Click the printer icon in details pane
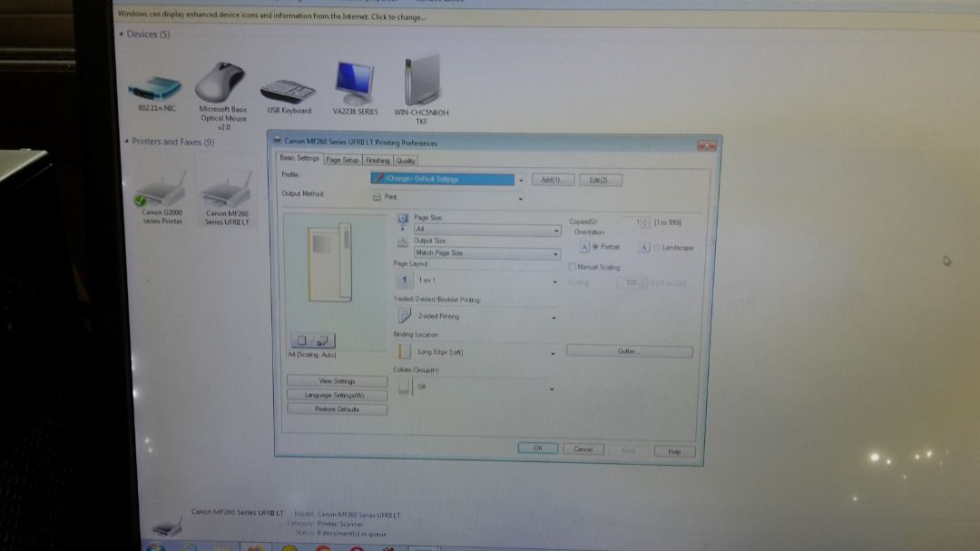The width and height of the screenshot is (980, 551). (x=168, y=526)
